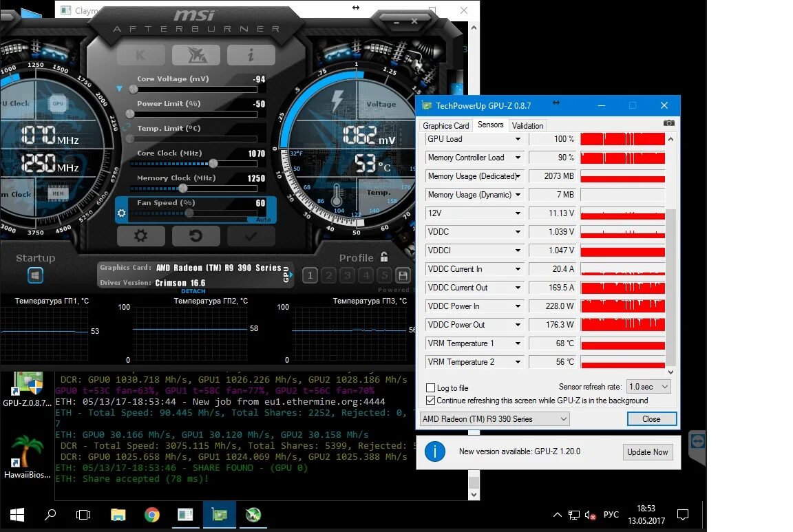Show hidden system tray icons
Screen dimensions: 793x532
[558, 515]
